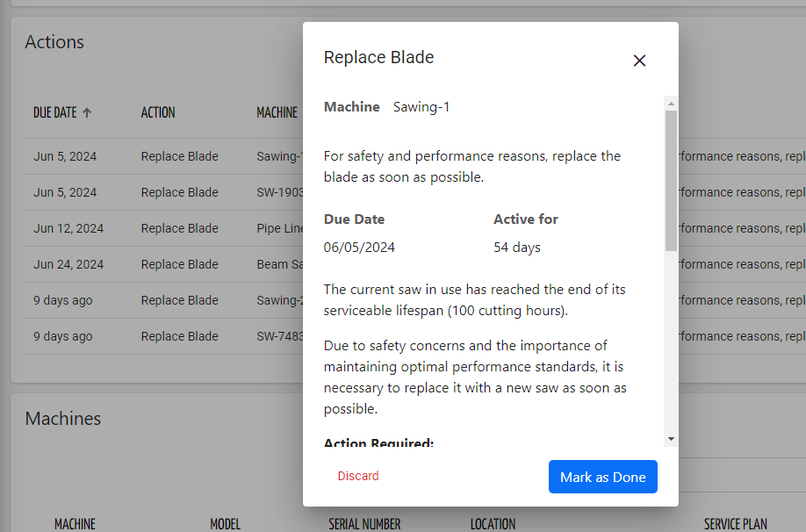Click the 'Replace Blade' dialog title
806x532 pixels.
[378, 57]
